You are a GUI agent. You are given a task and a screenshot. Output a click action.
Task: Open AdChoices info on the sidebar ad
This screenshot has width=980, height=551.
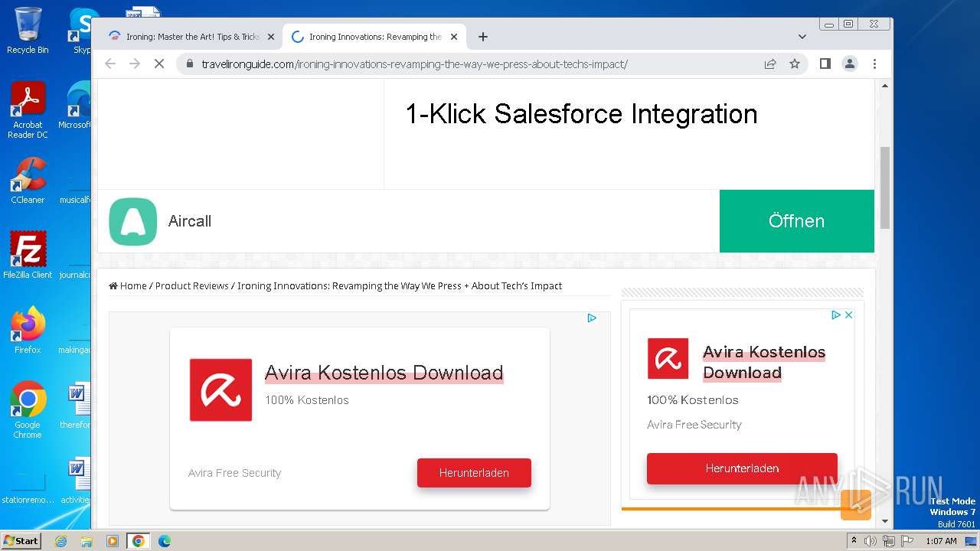(x=836, y=315)
